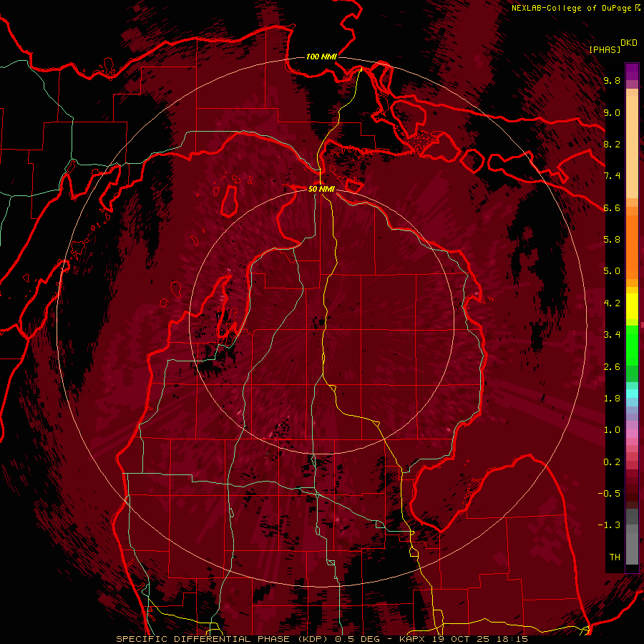The width and height of the screenshot is (644, 644).
Task: Click the "TH" label on the color scale
Action: [x=615, y=557]
